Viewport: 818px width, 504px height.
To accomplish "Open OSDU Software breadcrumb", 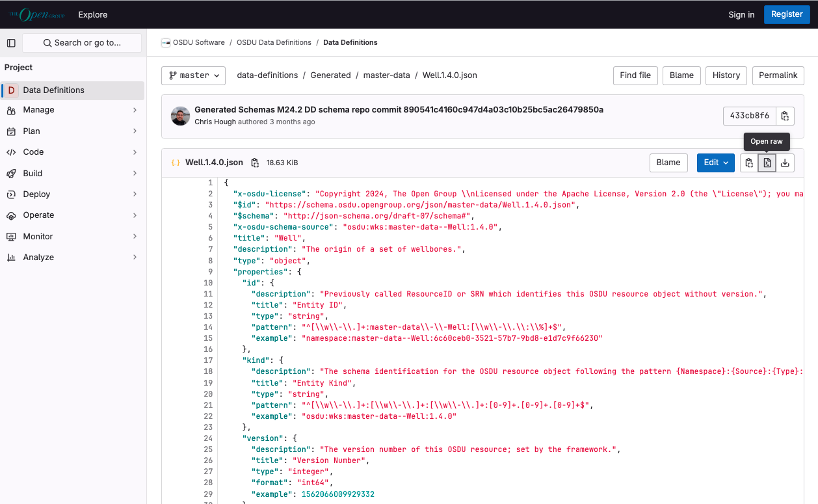I will tap(198, 43).
